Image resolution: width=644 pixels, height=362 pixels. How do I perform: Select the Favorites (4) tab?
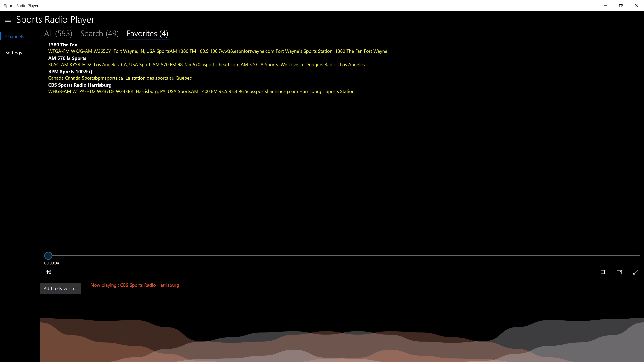[x=148, y=34]
